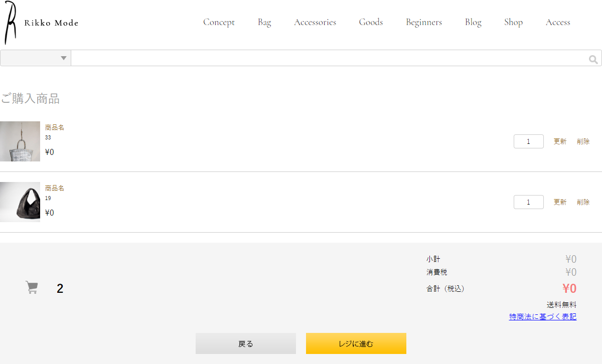The width and height of the screenshot is (602, 364).
Task: Open the Access menu page
Action: [x=558, y=22]
